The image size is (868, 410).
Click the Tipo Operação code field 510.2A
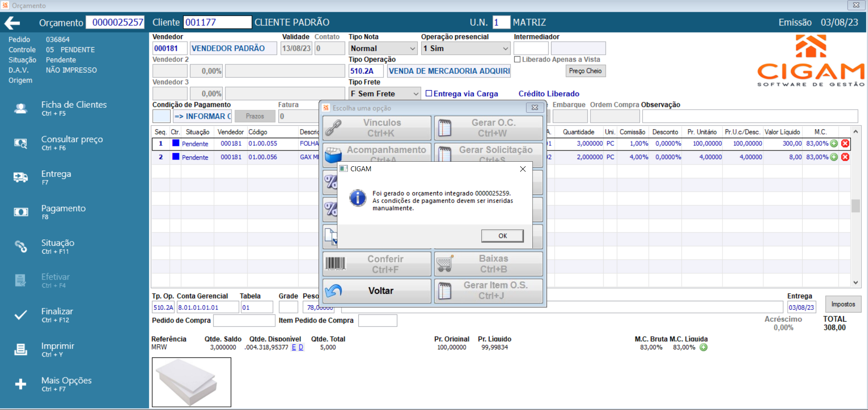(366, 71)
